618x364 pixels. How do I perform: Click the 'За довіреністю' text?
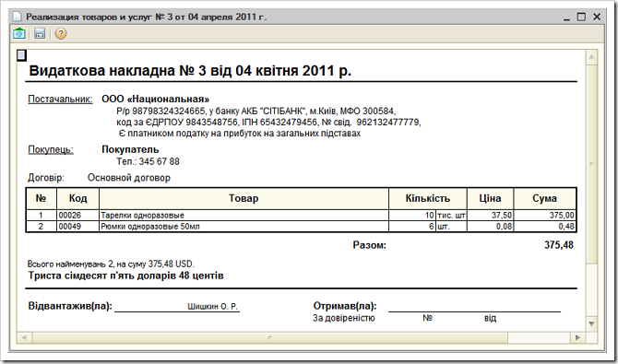(x=344, y=318)
